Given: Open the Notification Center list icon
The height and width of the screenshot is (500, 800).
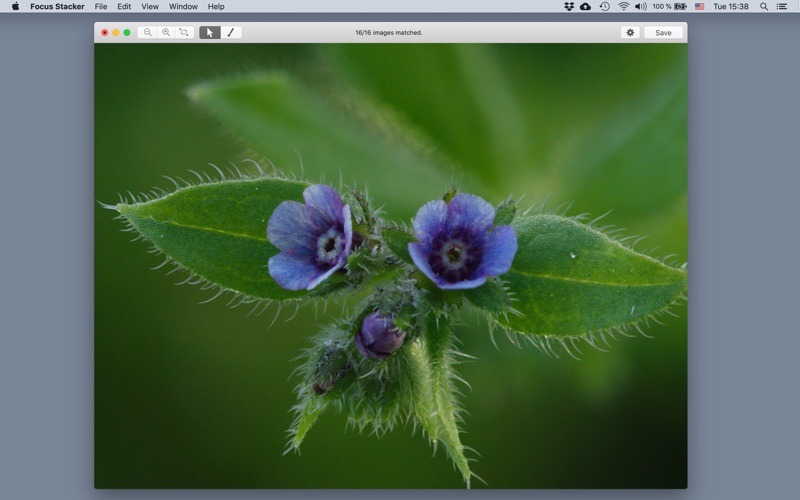Looking at the screenshot, I should click(x=782, y=7).
